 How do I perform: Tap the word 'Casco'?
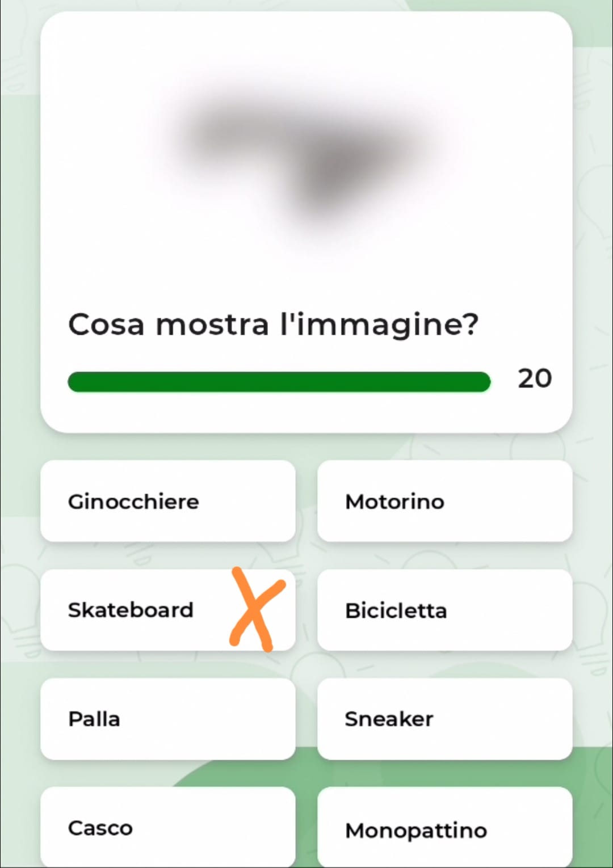(x=100, y=828)
